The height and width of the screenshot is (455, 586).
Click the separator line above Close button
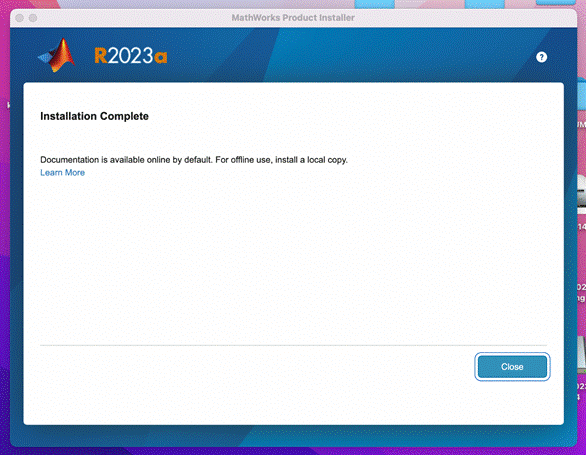293,345
